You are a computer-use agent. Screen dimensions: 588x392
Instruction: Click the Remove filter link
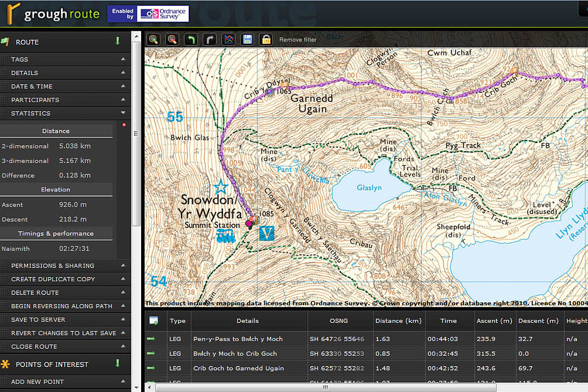click(x=298, y=40)
